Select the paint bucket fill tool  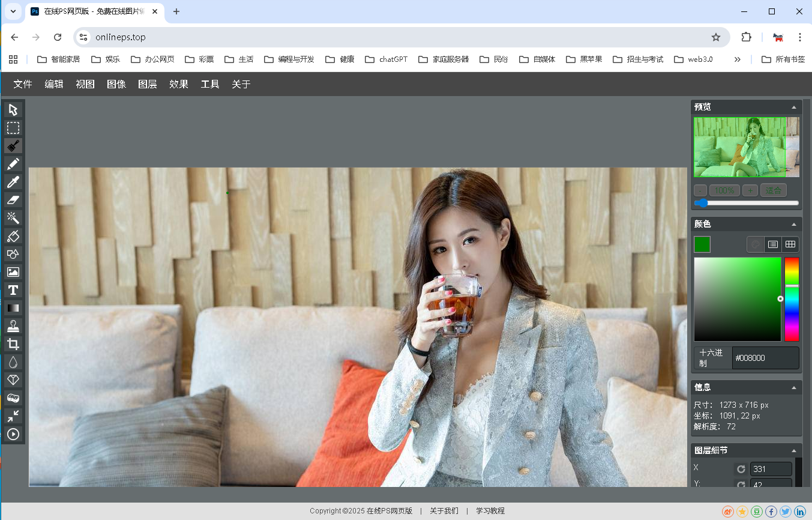click(13, 236)
